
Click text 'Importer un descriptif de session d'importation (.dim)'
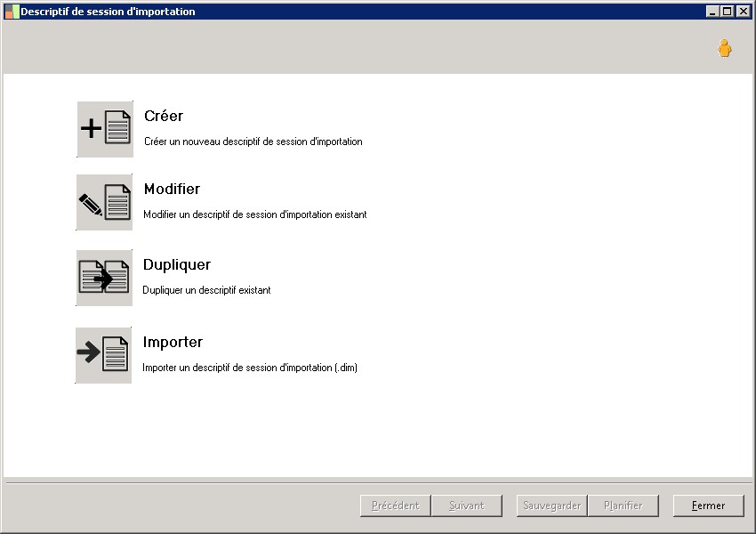250,368
